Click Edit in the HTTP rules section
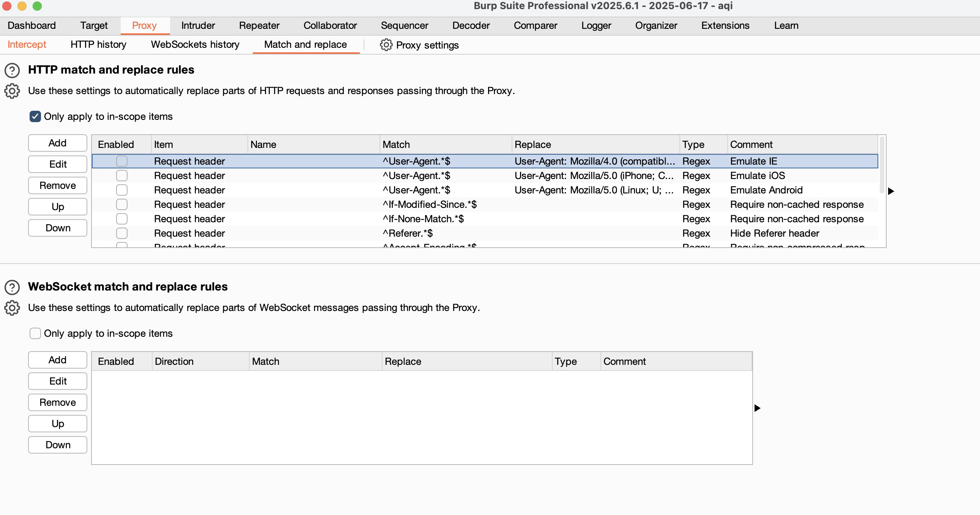The height and width of the screenshot is (515, 980). tap(57, 164)
